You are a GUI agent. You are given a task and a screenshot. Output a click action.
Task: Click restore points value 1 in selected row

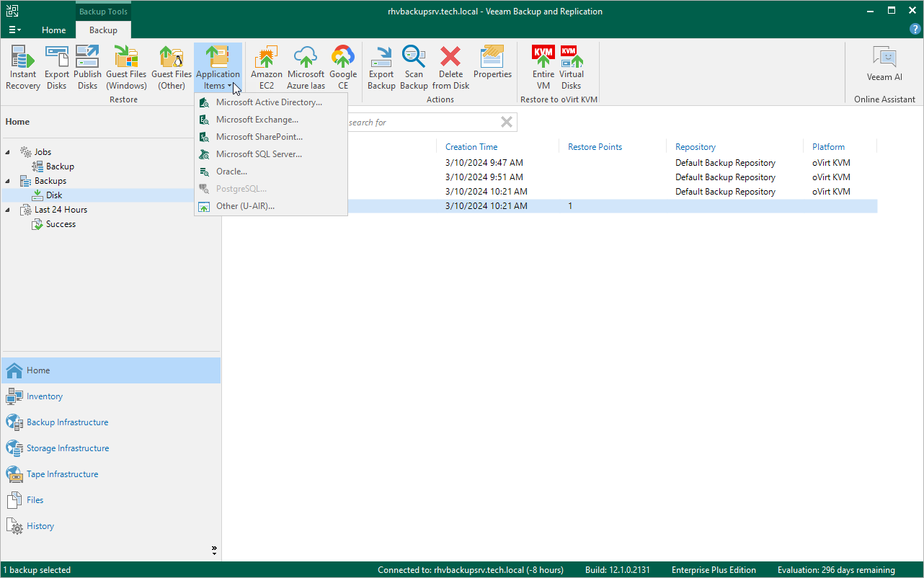coord(570,206)
